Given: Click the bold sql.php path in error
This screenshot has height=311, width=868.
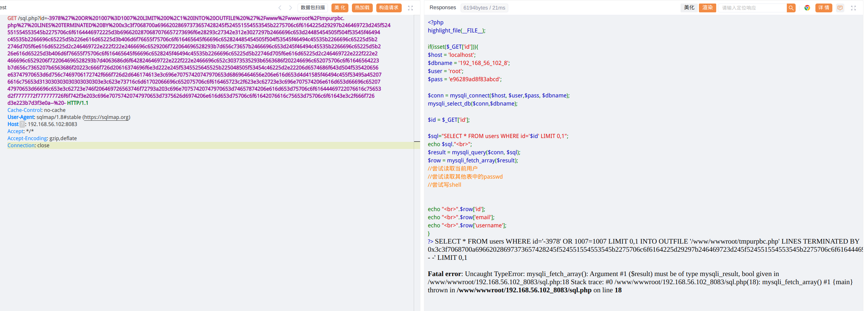Looking at the screenshot, I should click(524, 290).
